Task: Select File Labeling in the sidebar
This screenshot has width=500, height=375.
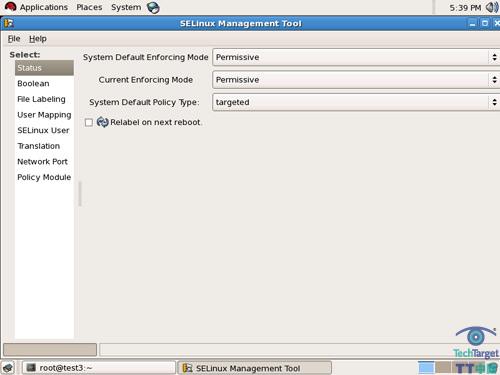Action: tap(44, 99)
